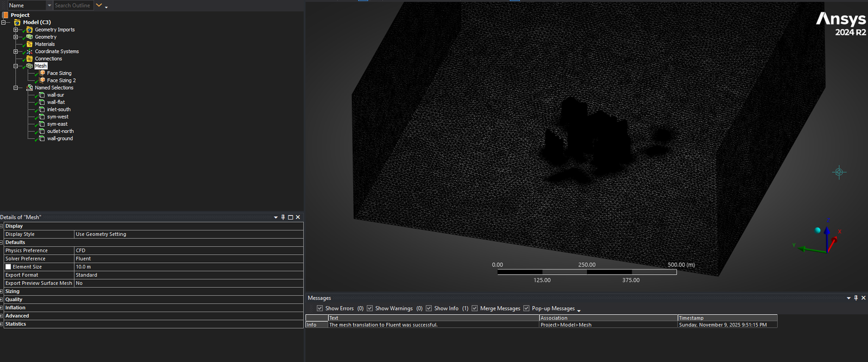Click the Connections folder icon
The width and height of the screenshot is (868, 362).
point(30,59)
